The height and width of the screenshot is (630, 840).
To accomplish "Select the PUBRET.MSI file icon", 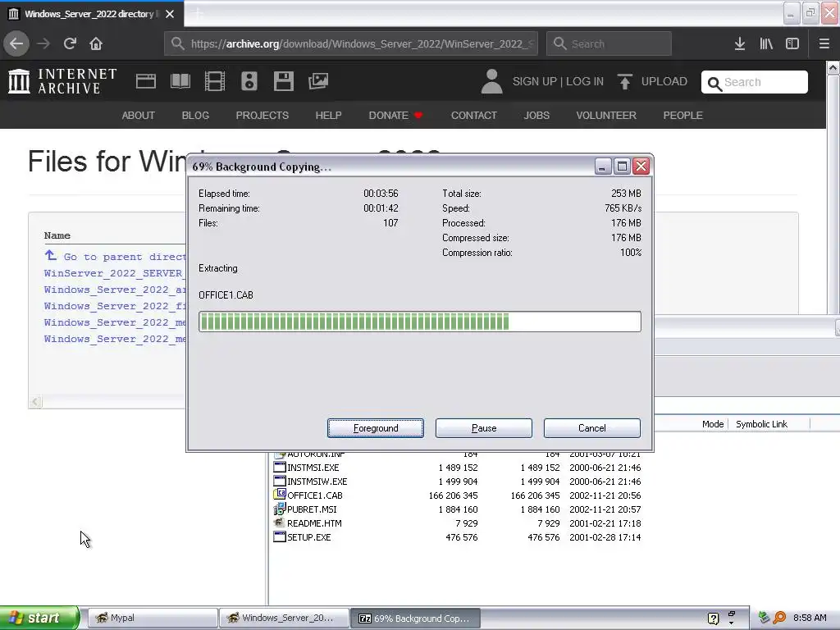I will coord(280,509).
